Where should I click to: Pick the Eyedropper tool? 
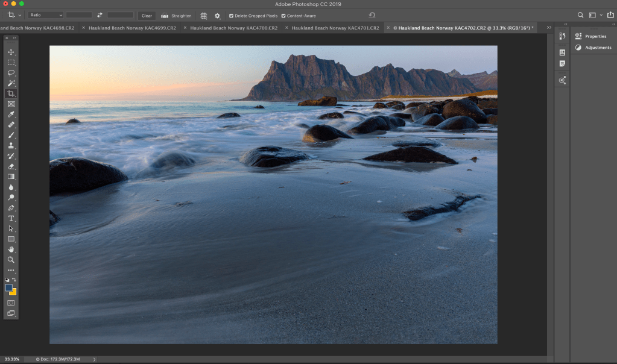click(11, 115)
